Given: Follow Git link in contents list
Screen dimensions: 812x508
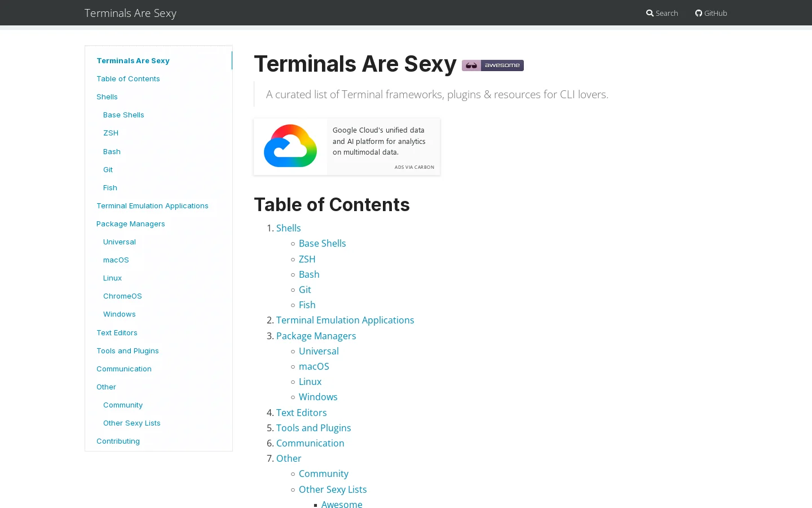Looking at the screenshot, I should click(305, 290).
